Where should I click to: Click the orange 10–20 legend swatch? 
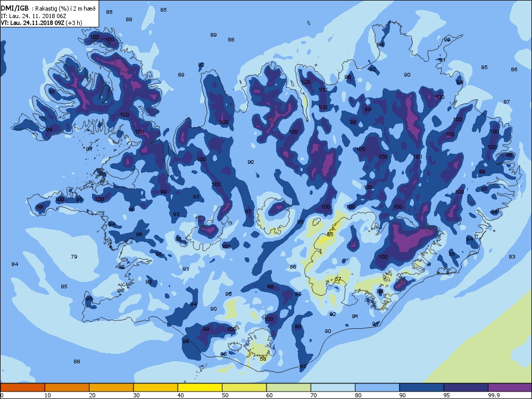click(x=67, y=387)
